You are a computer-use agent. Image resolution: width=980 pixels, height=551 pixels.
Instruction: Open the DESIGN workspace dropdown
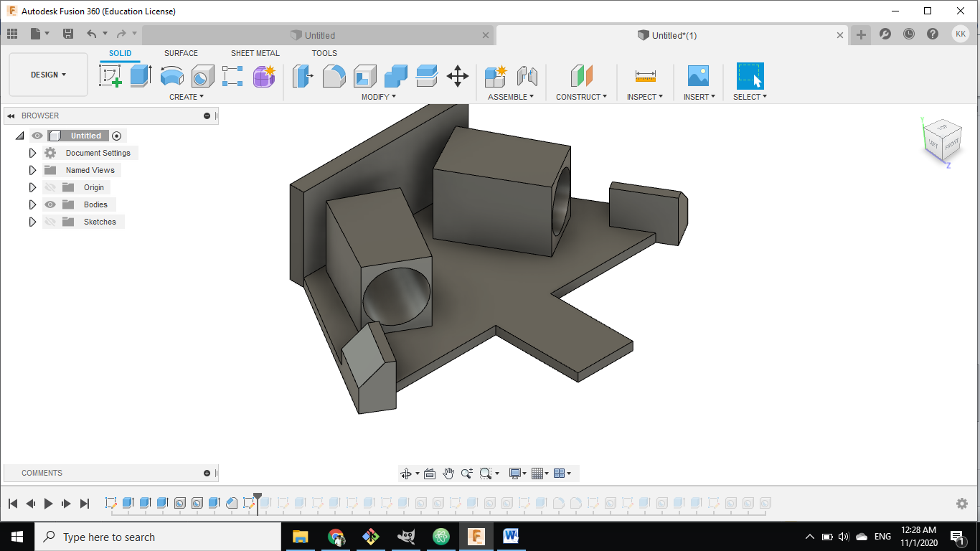(48, 75)
